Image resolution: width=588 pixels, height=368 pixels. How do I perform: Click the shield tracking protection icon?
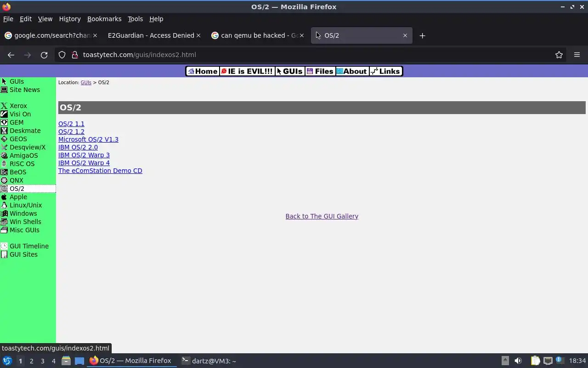click(62, 55)
